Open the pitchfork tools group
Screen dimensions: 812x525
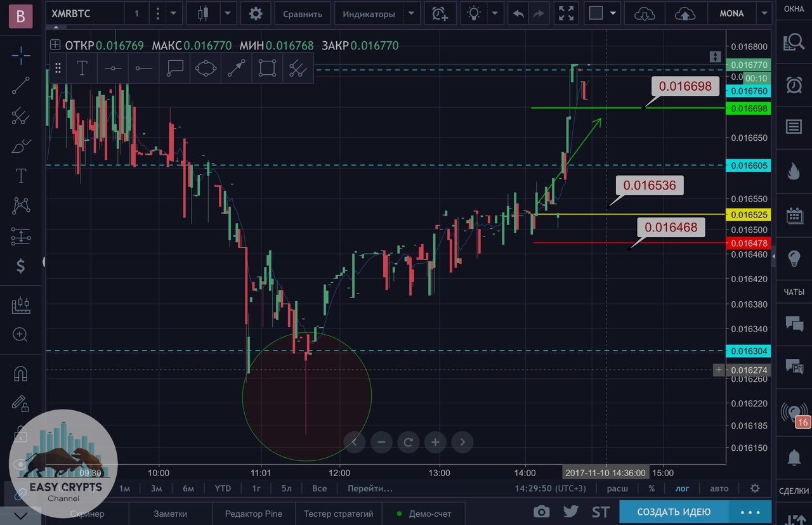pyautogui.click(x=21, y=116)
